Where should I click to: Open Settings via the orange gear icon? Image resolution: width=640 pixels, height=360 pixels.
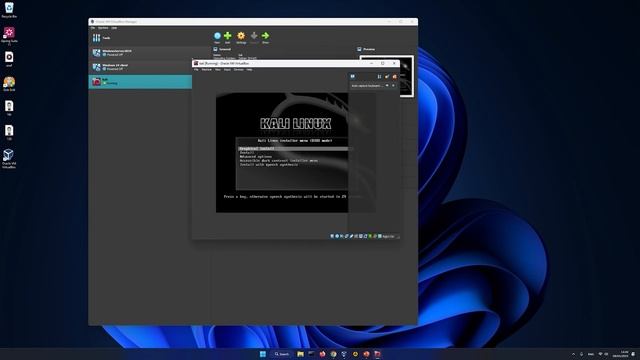point(241,36)
